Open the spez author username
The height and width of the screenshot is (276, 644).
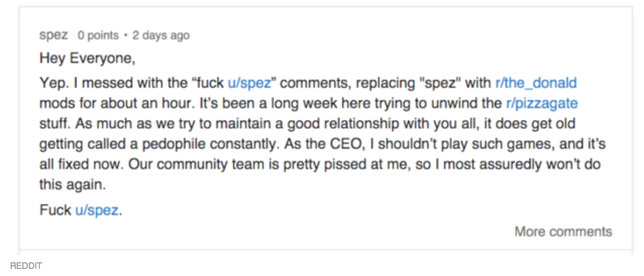[53, 36]
